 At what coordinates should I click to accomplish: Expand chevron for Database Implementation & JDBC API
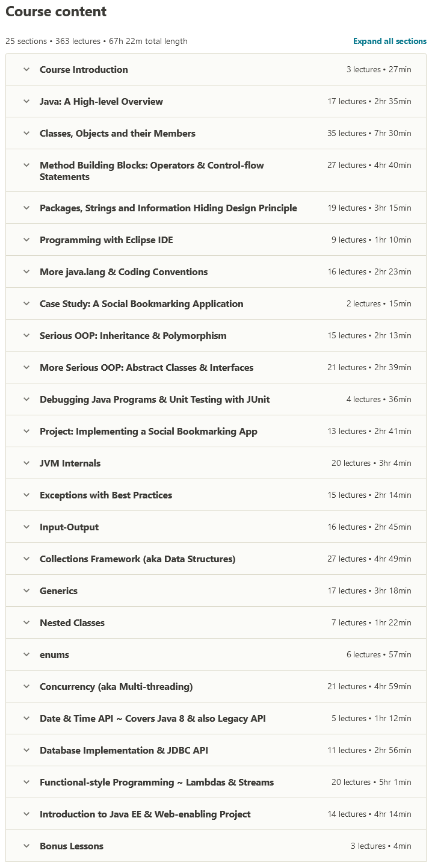click(26, 750)
